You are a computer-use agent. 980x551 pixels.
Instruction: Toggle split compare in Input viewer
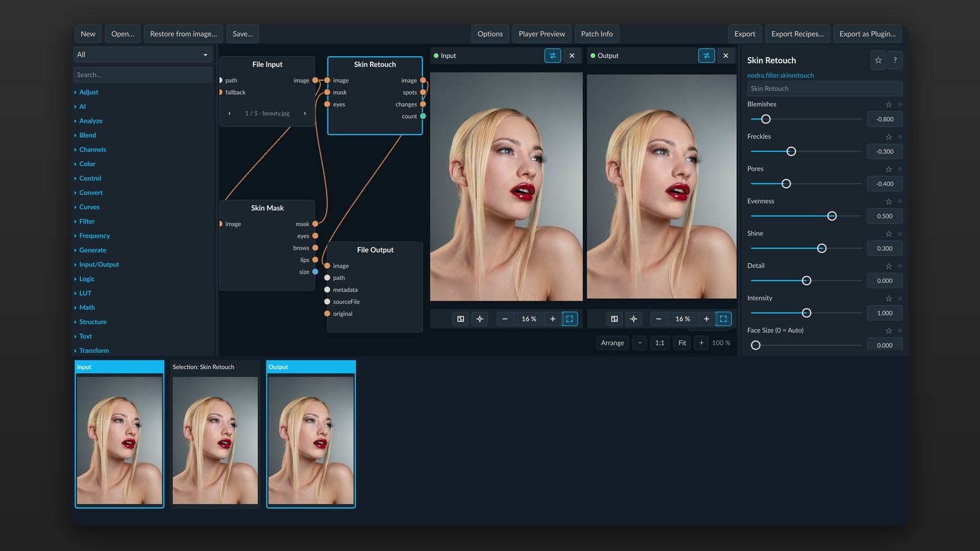[x=461, y=319]
